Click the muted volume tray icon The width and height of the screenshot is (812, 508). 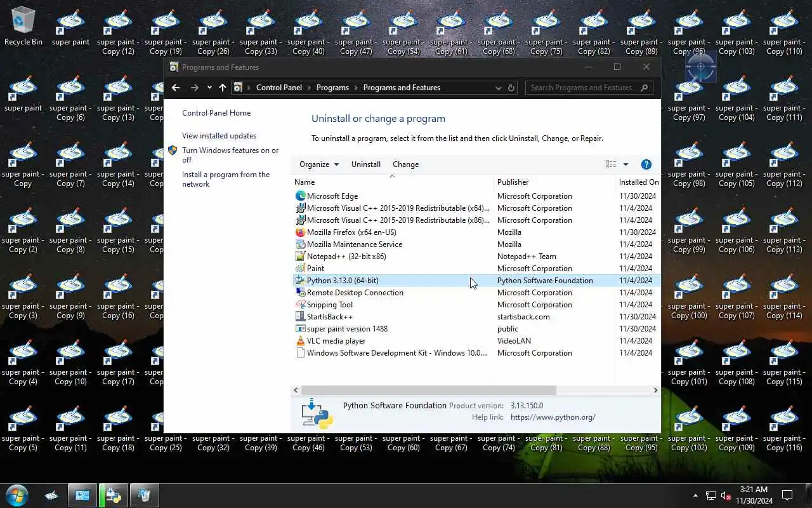pos(727,495)
